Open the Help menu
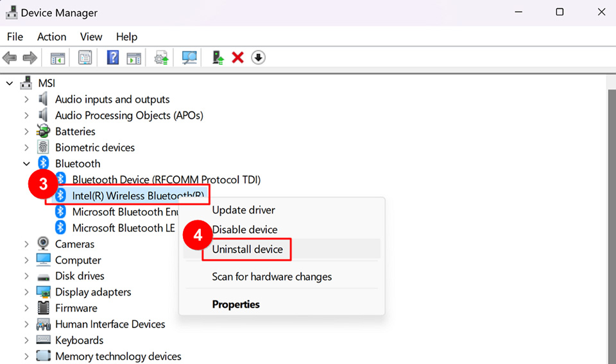 click(126, 37)
